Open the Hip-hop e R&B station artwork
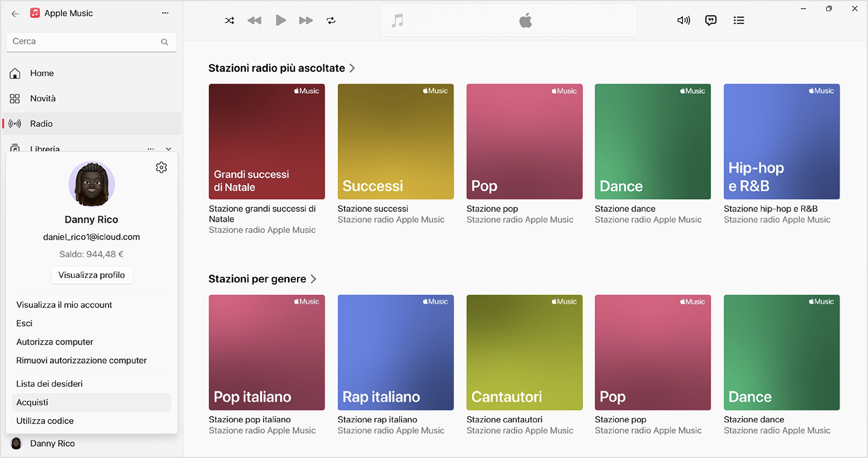 782,142
